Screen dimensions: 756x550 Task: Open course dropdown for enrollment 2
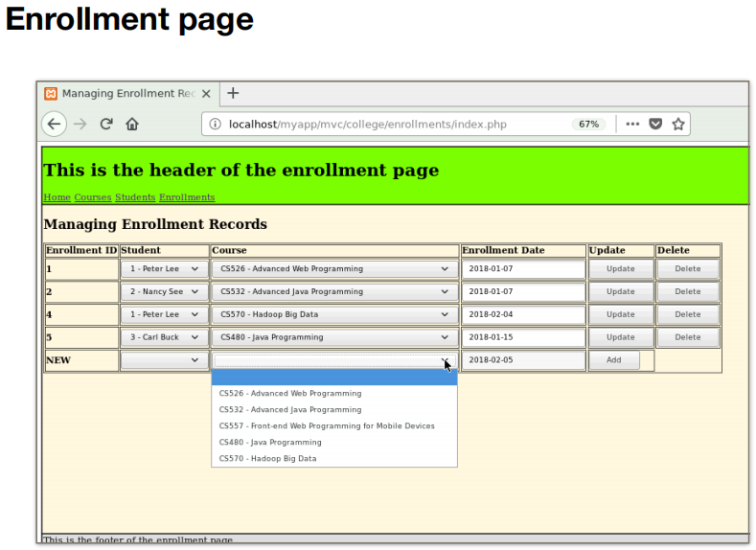334,291
